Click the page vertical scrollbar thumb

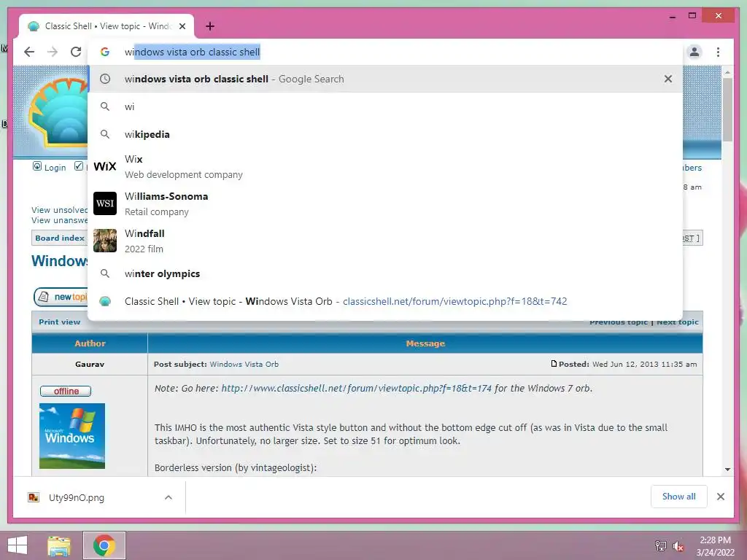pos(727,109)
